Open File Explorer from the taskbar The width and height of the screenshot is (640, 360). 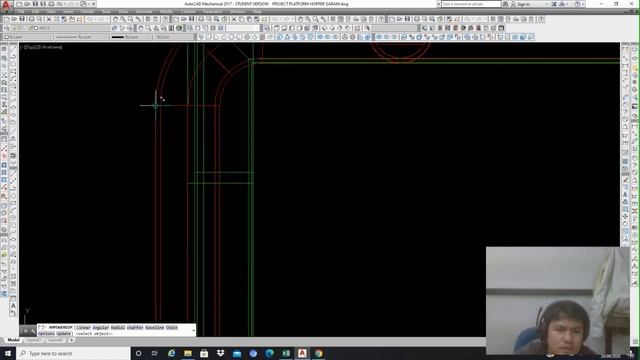pyautogui.click(x=188, y=353)
